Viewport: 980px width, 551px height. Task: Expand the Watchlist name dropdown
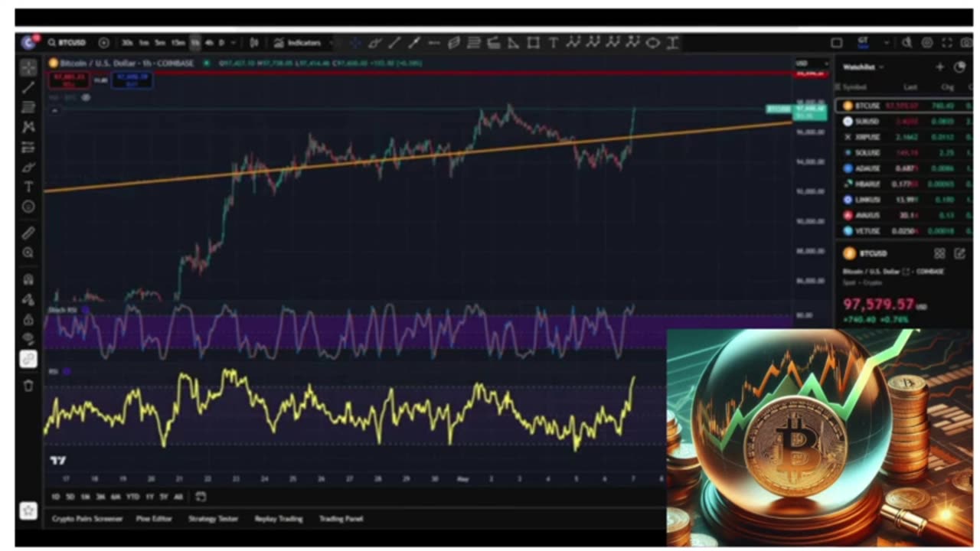pyautogui.click(x=864, y=67)
